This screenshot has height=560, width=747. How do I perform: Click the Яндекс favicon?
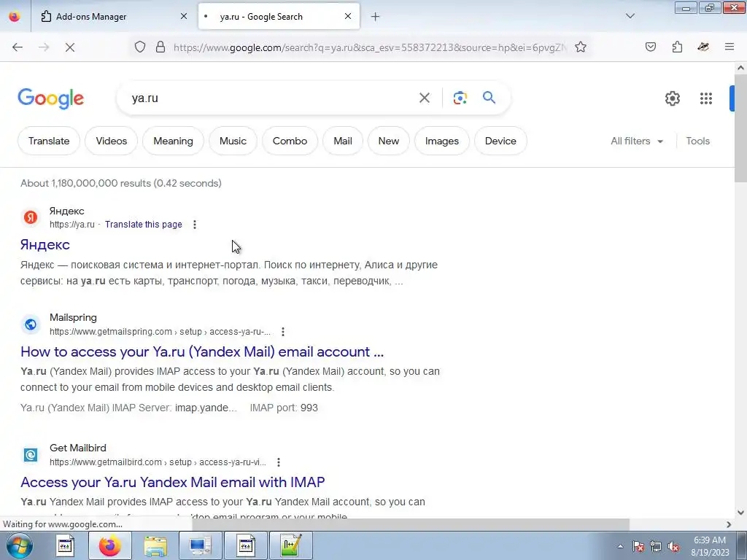tap(31, 217)
